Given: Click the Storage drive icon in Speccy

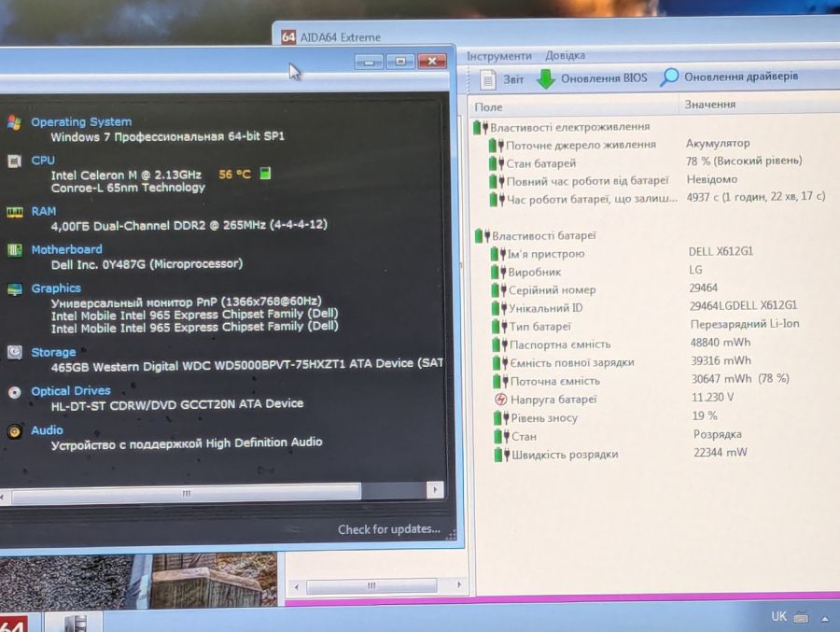Looking at the screenshot, I should (x=14, y=353).
